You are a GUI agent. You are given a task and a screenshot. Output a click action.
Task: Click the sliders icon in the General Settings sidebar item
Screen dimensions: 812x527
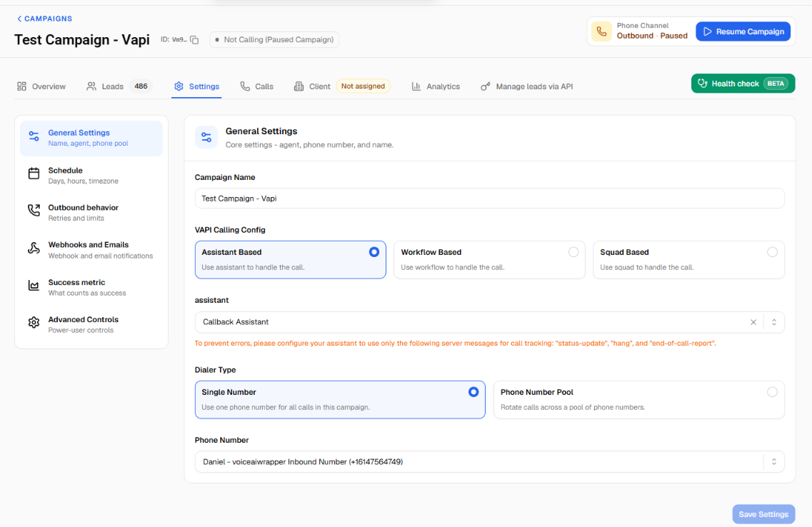tap(34, 136)
